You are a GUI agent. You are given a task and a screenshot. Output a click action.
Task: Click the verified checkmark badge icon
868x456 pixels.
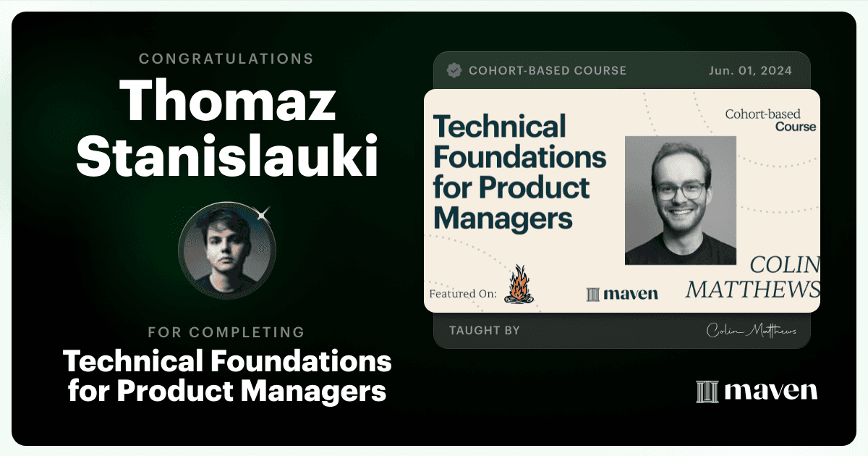coord(454,70)
